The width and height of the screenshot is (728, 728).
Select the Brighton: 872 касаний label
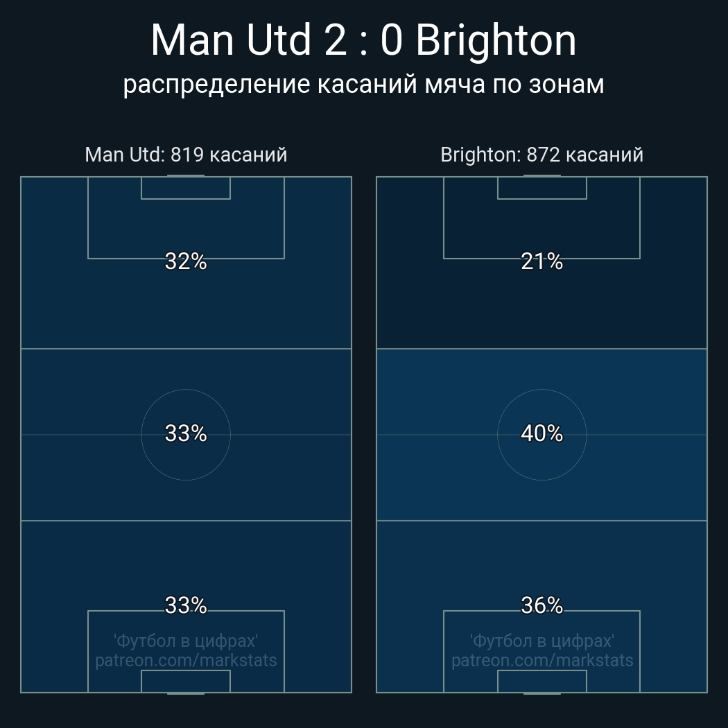point(541,155)
